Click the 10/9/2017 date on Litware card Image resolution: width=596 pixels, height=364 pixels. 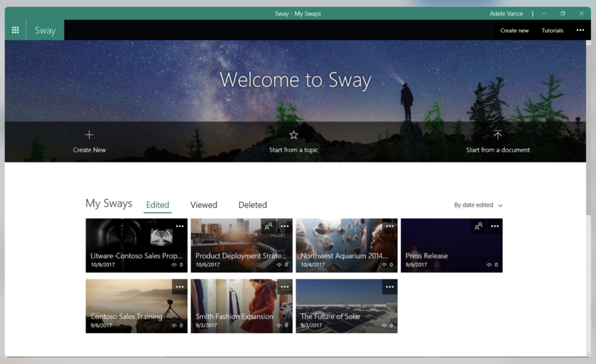tap(102, 265)
